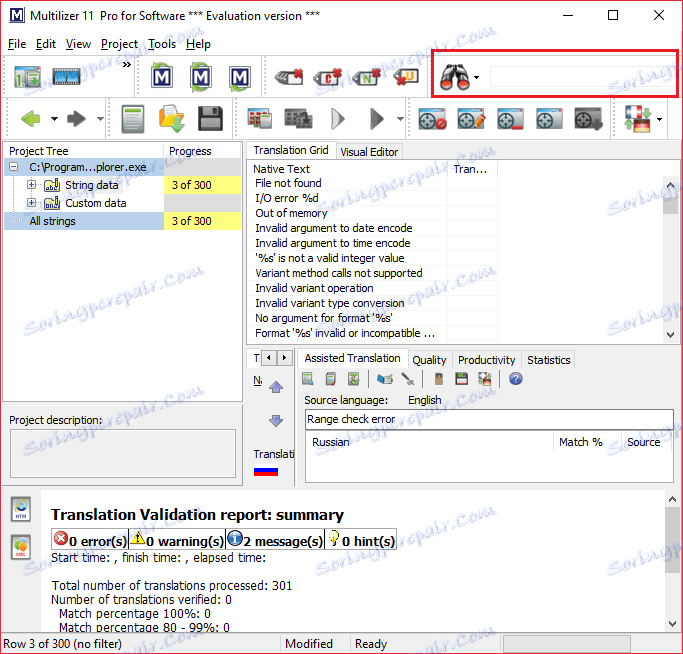Click the second Multilizer M refresh icon
The width and height of the screenshot is (683, 654).
pyautogui.click(x=201, y=77)
